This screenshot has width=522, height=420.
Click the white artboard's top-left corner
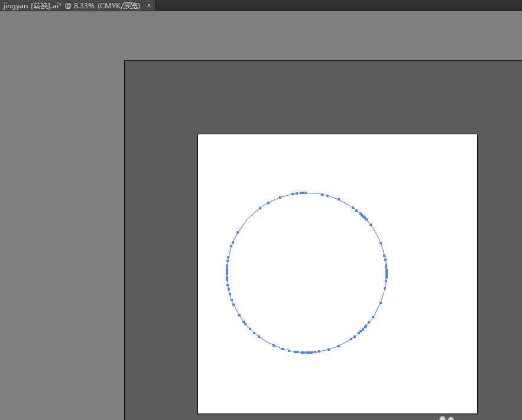tap(198, 134)
